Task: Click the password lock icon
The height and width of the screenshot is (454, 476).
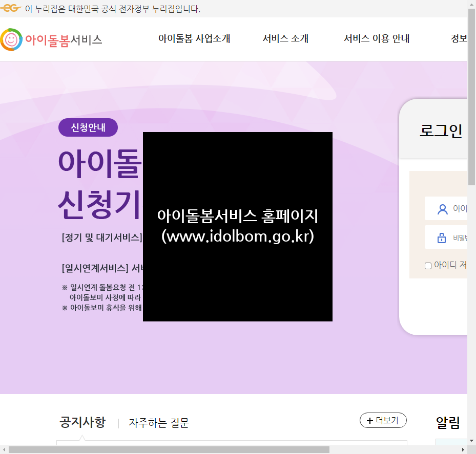Action: (x=442, y=237)
